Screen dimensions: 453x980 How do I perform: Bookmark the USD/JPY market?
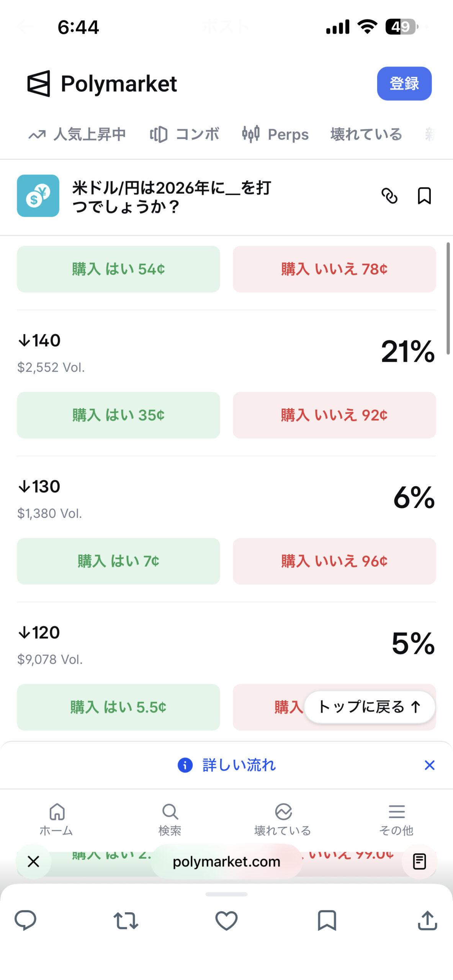(x=424, y=196)
